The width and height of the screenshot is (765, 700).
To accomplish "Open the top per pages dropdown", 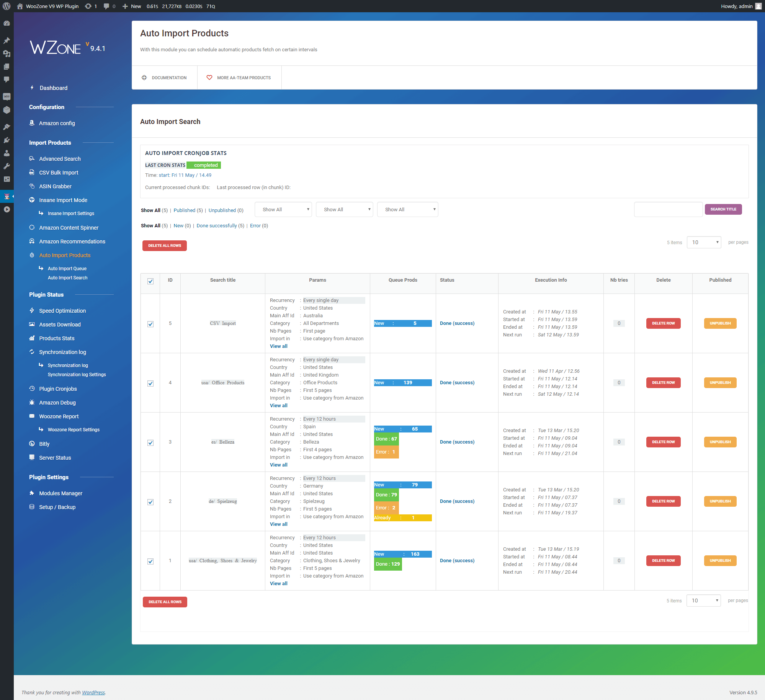I will click(x=704, y=242).
